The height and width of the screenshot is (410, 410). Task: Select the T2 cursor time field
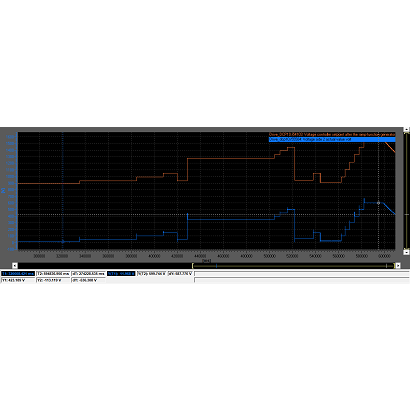pos(53,274)
